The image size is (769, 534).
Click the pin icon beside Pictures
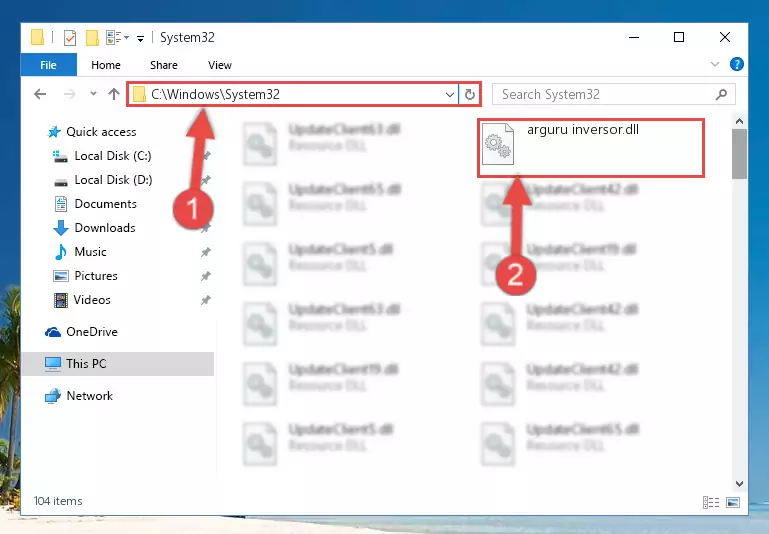205,276
